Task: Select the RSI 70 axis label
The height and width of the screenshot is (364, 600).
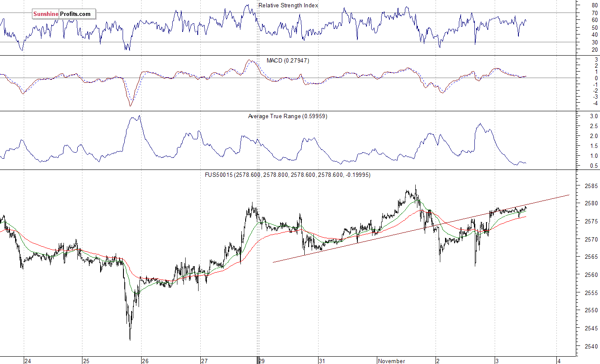Action: (594, 13)
